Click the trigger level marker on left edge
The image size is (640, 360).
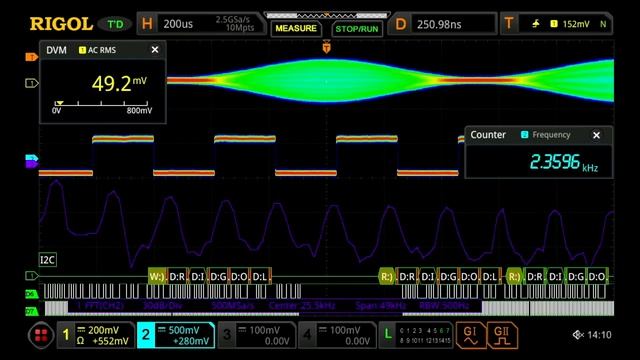(31, 57)
